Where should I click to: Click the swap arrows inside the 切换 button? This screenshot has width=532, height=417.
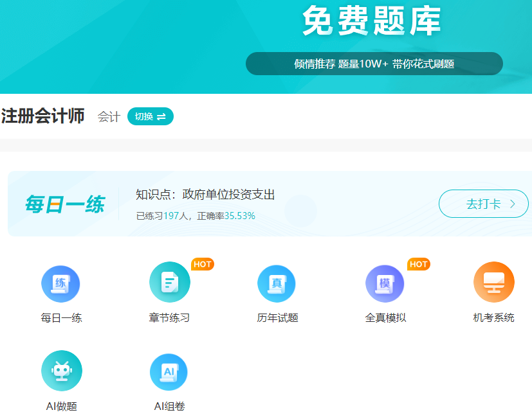[160, 117]
